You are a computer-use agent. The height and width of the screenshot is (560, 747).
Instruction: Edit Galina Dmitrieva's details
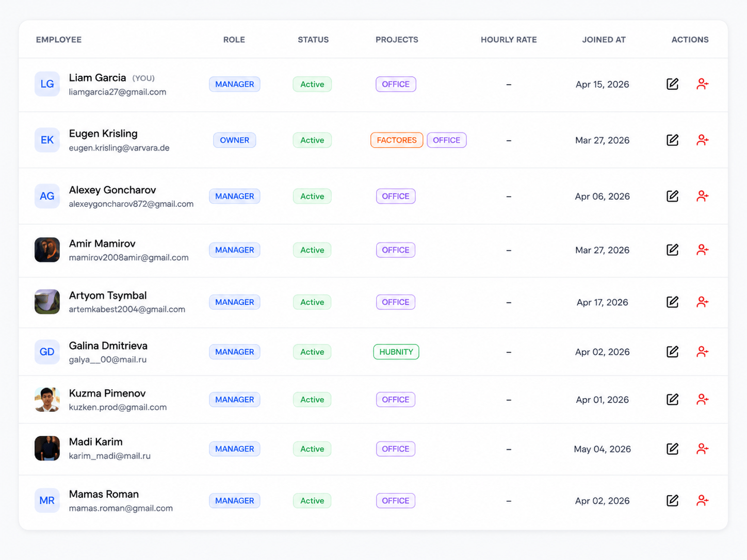click(x=672, y=352)
